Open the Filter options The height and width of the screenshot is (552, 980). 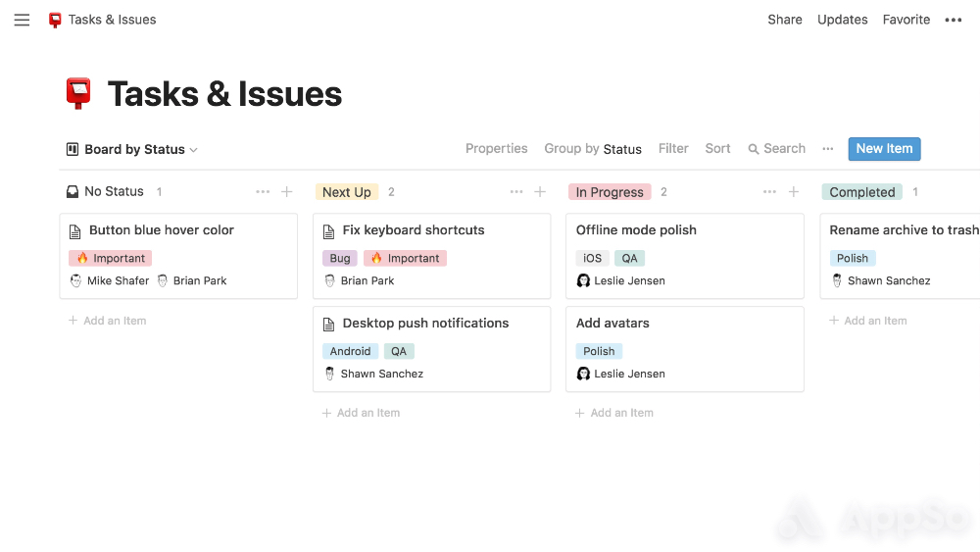tap(673, 149)
